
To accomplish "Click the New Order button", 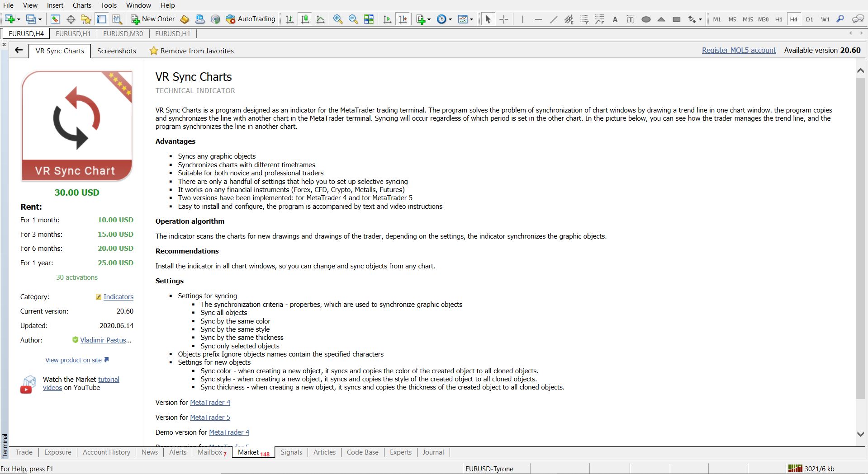I will click(153, 19).
